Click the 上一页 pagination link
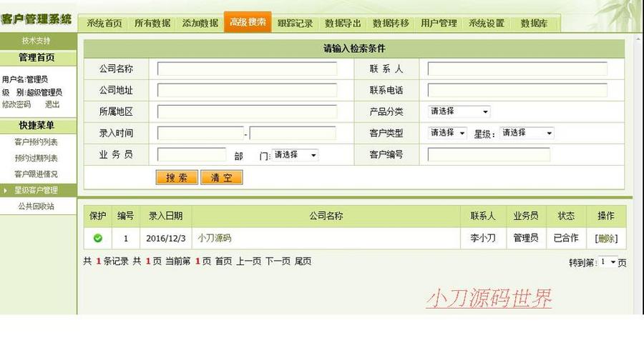The height and width of the screenshot is (343, 644). pos(248,261)
